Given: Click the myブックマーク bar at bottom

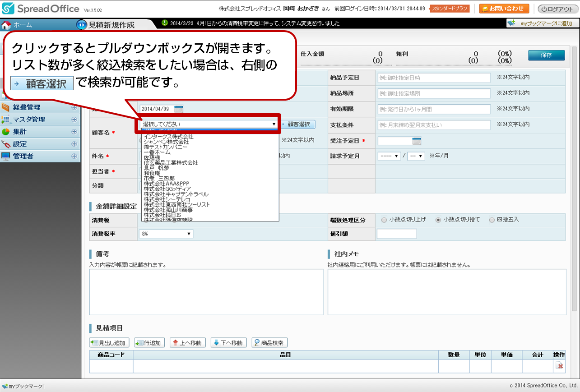Looking at the screenshot, I should click(23, 386).
